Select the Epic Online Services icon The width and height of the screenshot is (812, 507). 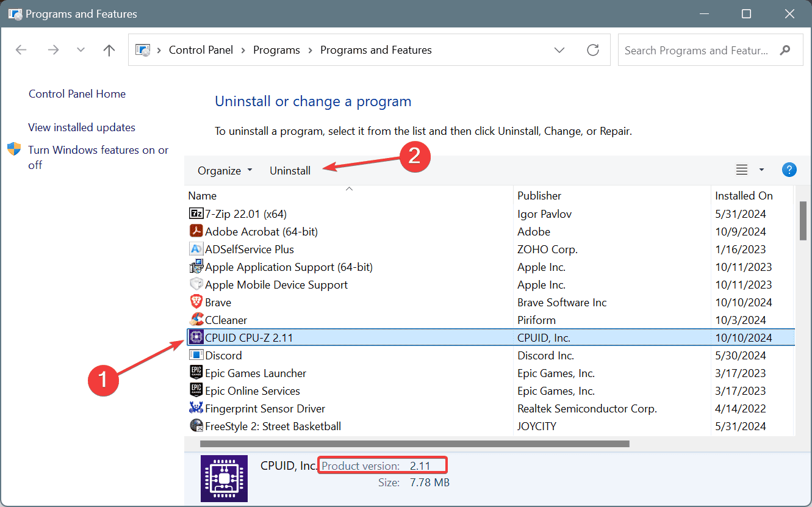pos(196,391)
